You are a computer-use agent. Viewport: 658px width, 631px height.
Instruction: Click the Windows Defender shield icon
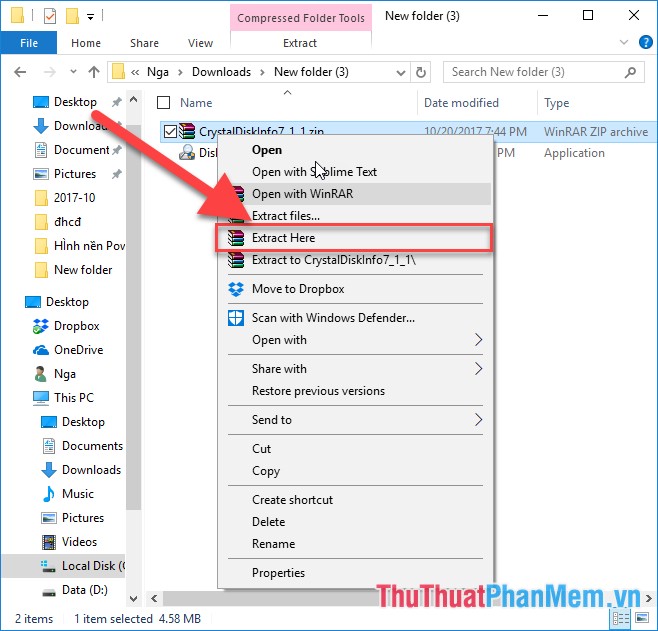tap(236, 318)
